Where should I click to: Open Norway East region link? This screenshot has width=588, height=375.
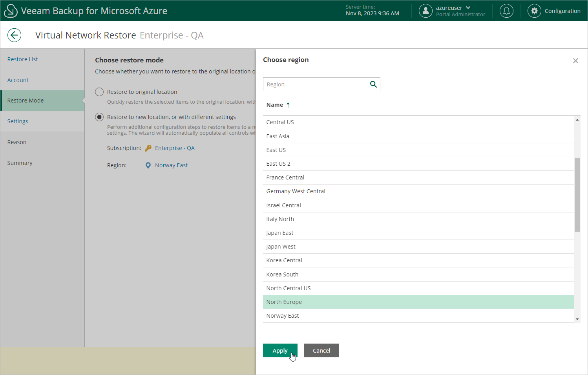(x=171, y=165)
